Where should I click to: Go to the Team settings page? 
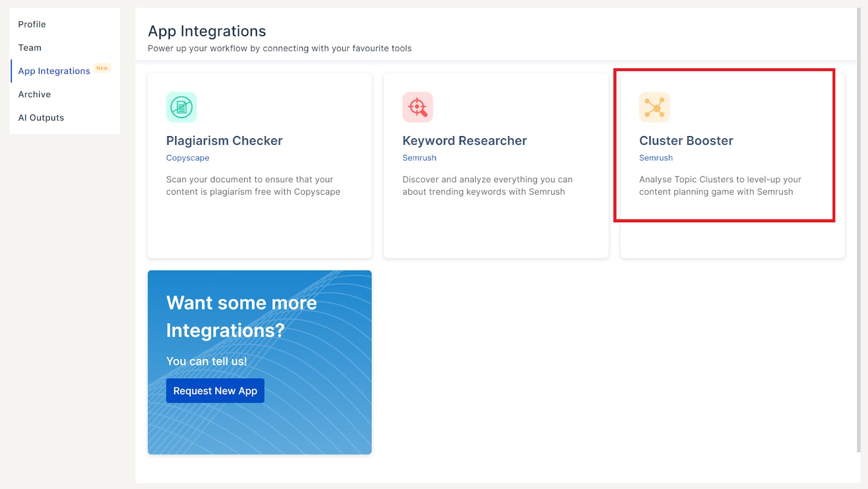pyautogui.click(x=30, y=48)
